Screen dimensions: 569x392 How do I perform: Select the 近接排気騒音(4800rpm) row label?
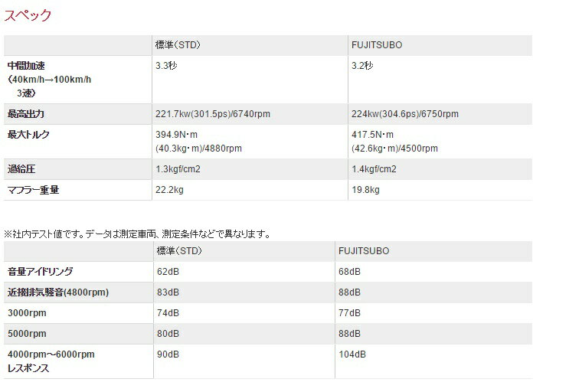click(x=58, y=292)
